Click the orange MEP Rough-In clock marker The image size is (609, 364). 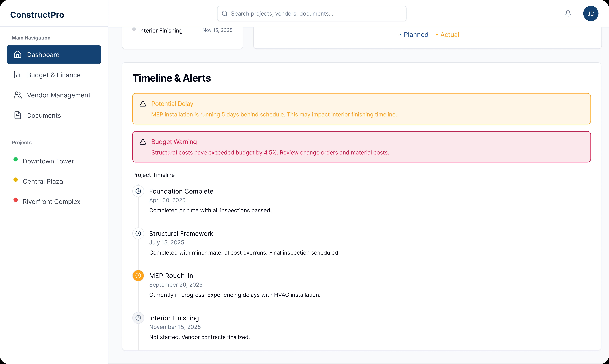coord(138,276)
